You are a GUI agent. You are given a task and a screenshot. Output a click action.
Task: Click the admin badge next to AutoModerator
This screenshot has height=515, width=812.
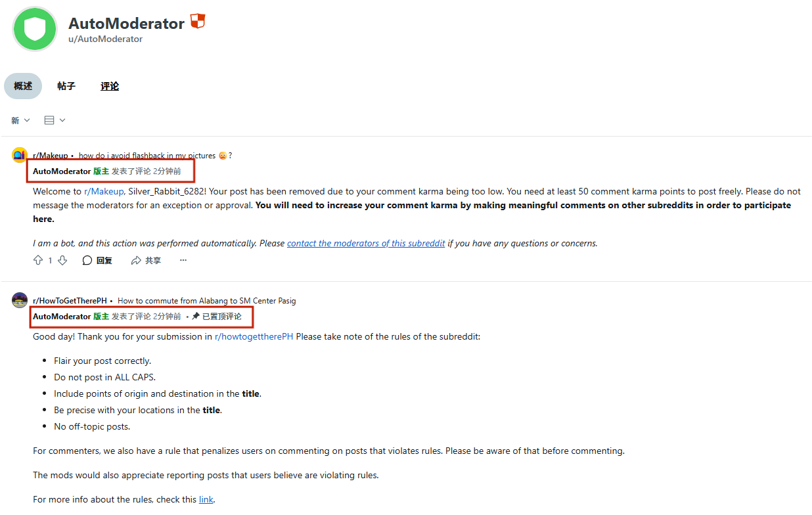click(x=198, y=22)
